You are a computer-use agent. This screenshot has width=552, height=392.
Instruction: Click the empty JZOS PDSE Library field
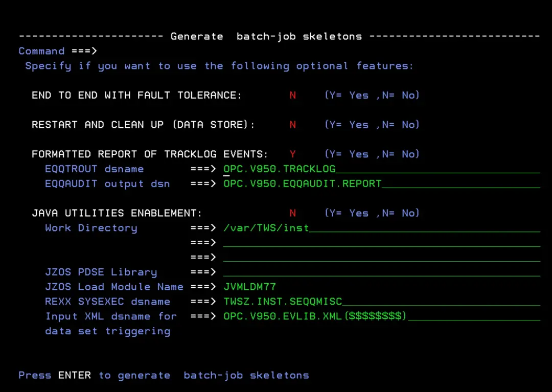pyautogui.click(x=382, y=272)
